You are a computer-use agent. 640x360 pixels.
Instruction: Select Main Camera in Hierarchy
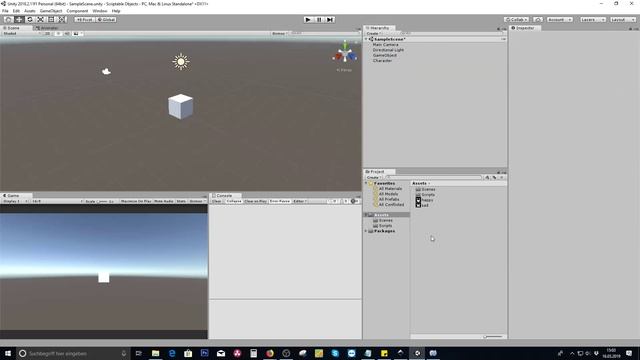[x=385, y=44]
